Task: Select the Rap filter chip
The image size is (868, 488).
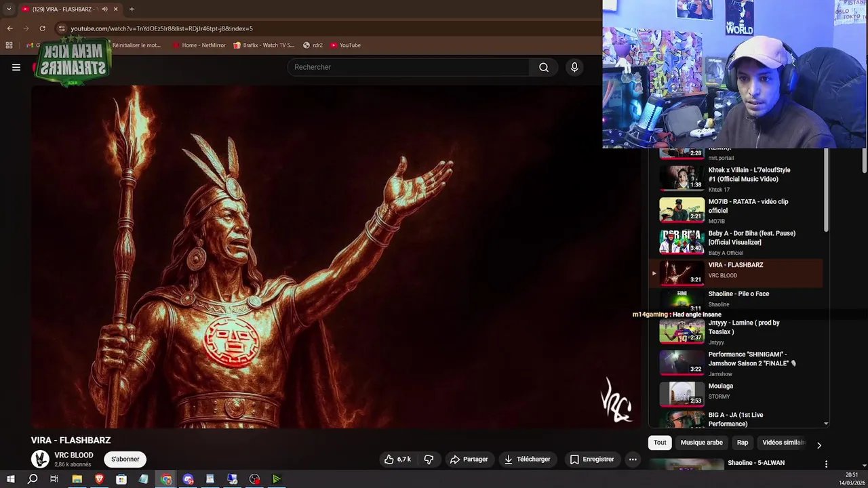Action: point(743,443)
